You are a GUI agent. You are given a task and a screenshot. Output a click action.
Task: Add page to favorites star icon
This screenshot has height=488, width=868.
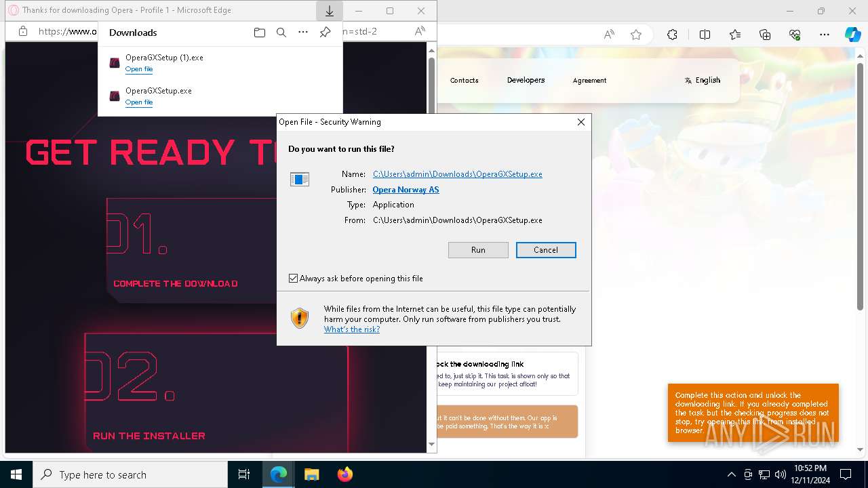[x=635, y=35]
